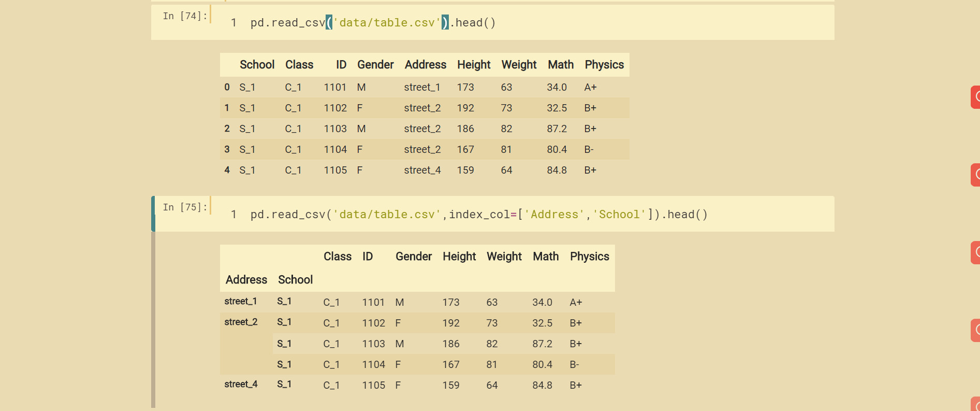The image size is (980, 411).
Task: Click the Physics header in second output table
Action: [x=590, y=257]
